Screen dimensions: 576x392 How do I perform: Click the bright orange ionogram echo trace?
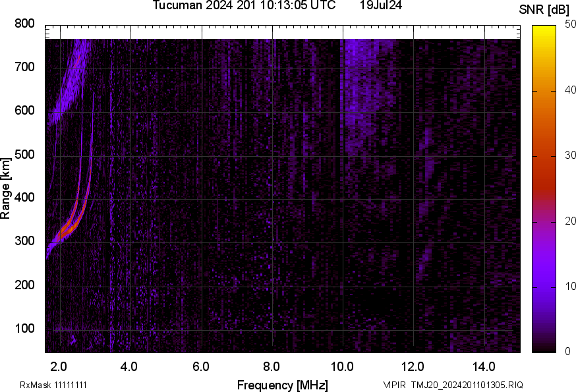pos(66,227)
